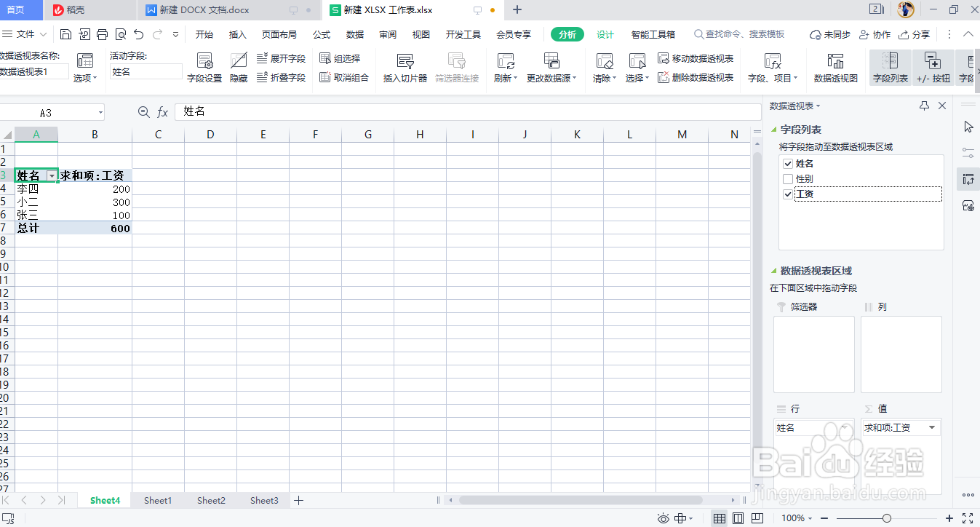Uncheck the 姓名 field checkbox
The width and height of the screenshot is (980, 527).
click(x=788, y=163)
